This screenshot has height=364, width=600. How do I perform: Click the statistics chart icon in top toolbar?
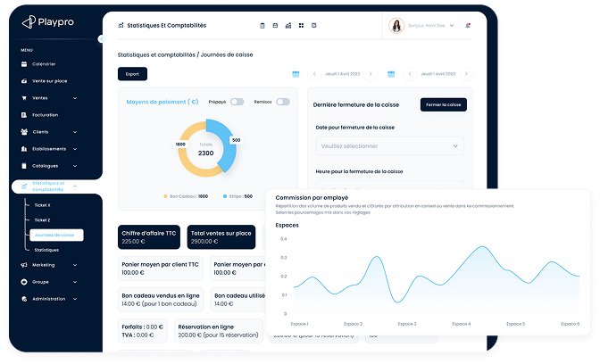click(x=288, y=26)
